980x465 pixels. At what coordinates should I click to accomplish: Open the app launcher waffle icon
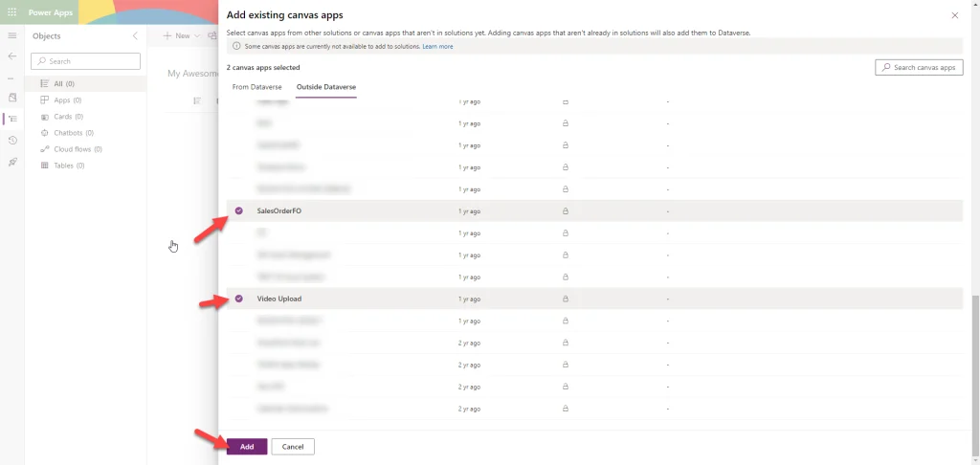point(11,11)
